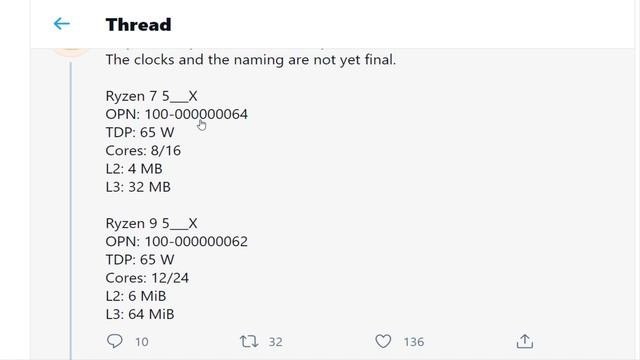Click the 'clocks and the naming' text line
Image resolution: width=640 pixels, height=360 pixels.
coord(251,60)
